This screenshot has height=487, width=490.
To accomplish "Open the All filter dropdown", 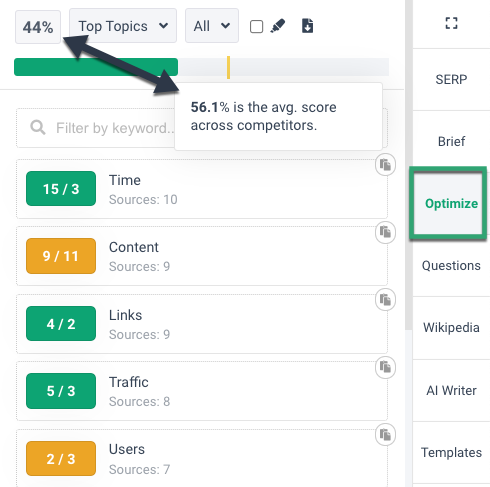I will [x=212, y=26].
